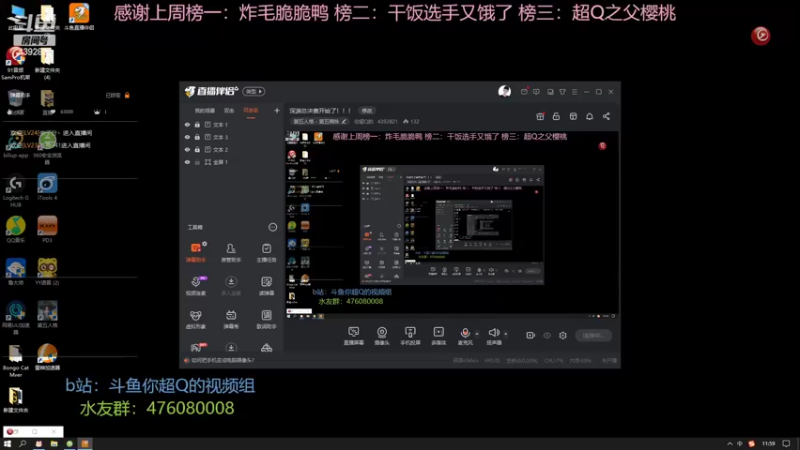The width and height of the screenshot is (800, 450).
Task: Add a 多媒体 multimedia source
Action: point(438,336)
